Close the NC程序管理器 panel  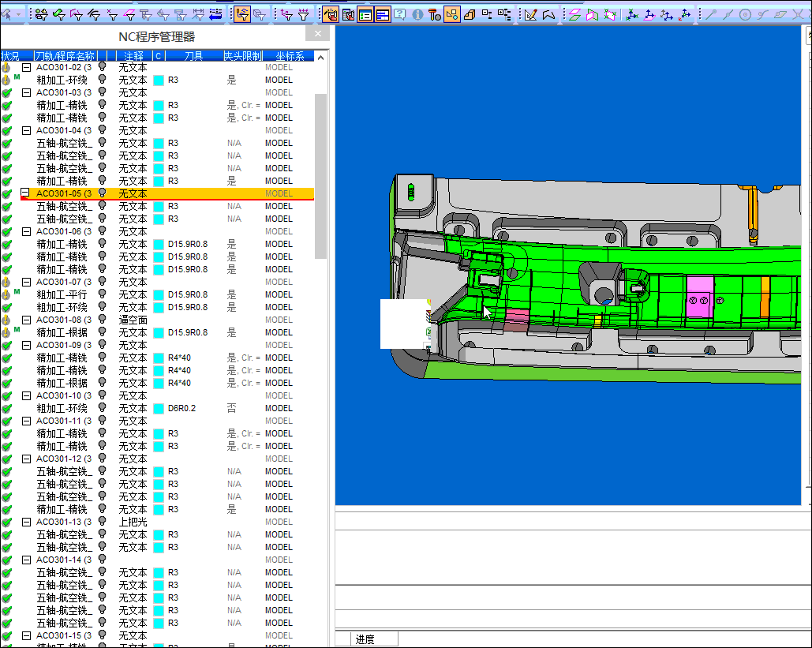coord(317,34)
